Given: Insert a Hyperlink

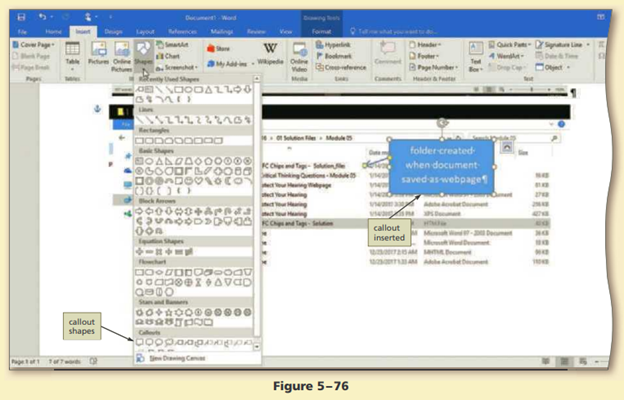Looking at the screenshot, I should click(x=333, y=45).
